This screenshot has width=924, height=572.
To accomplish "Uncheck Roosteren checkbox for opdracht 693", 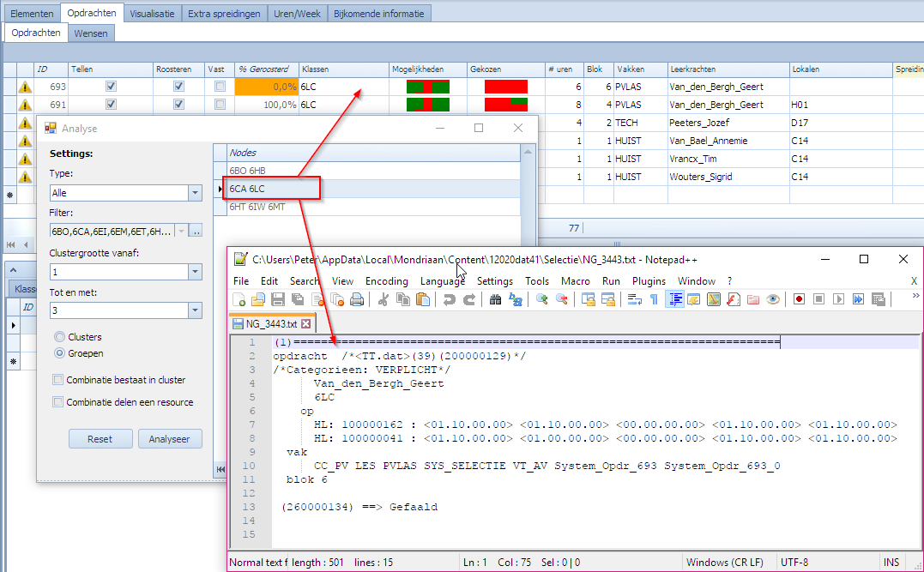I will coord(178,87).
